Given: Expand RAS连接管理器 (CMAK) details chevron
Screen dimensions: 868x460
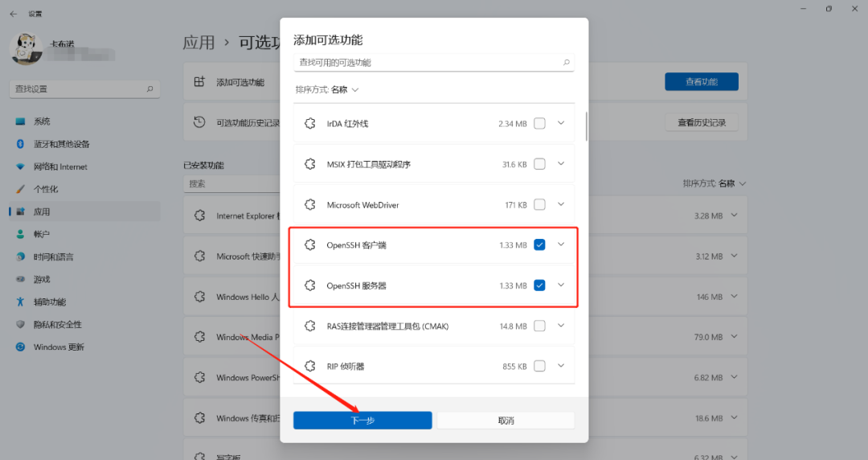Looking at the screenshot, I should click(561, 326).
